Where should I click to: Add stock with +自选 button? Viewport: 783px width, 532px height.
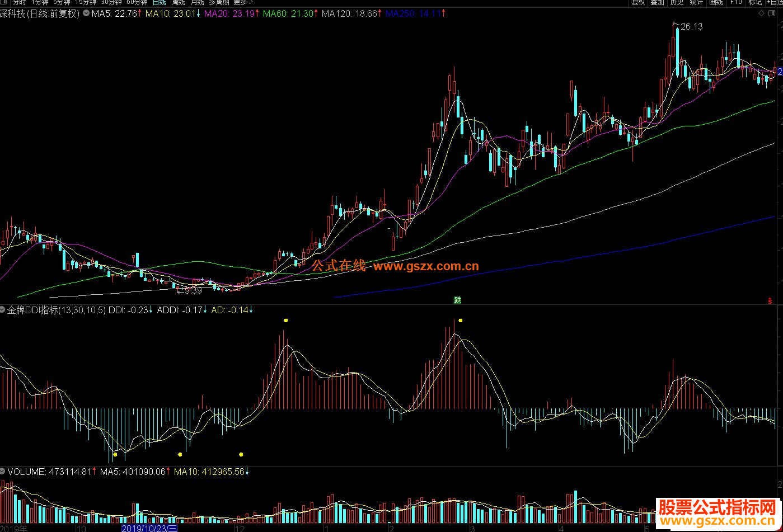[775, 2]
